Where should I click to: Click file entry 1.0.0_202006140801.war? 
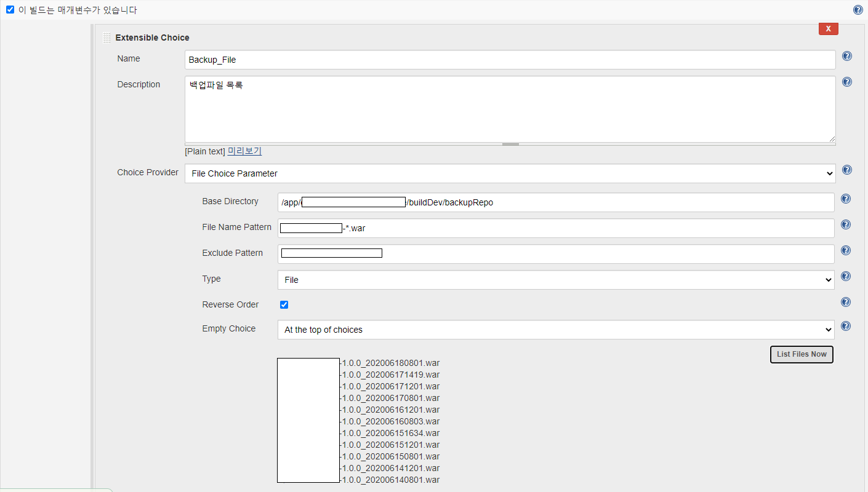coord(390,480)
